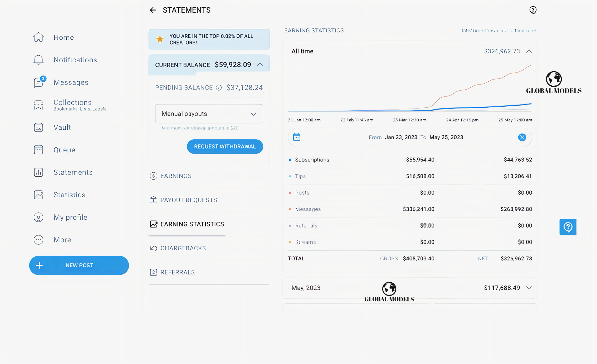Click the New Post button
The width and height of the screenshot is (597, 364).
tap(79, 265)
